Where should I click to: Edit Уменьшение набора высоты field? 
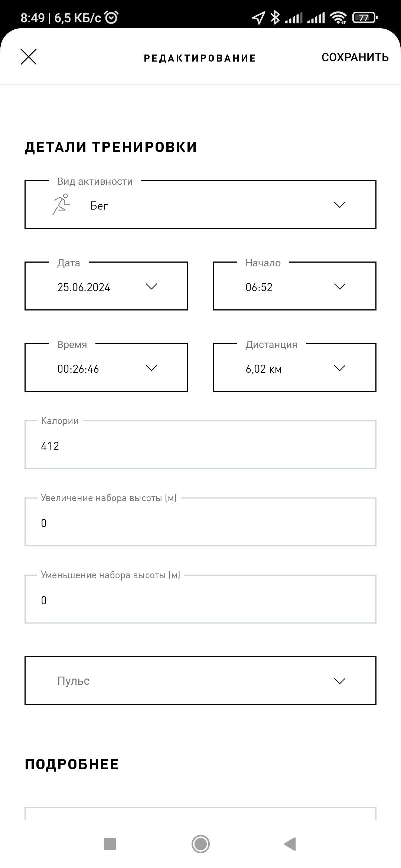pos(200,599)
